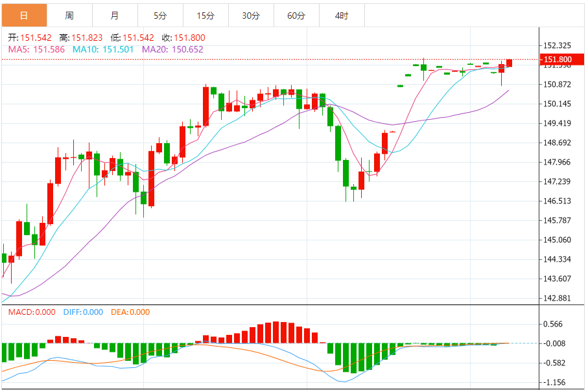The image size is (588, 390).
Task: Click the 147.966 price axis label
Action: [557, 162]
